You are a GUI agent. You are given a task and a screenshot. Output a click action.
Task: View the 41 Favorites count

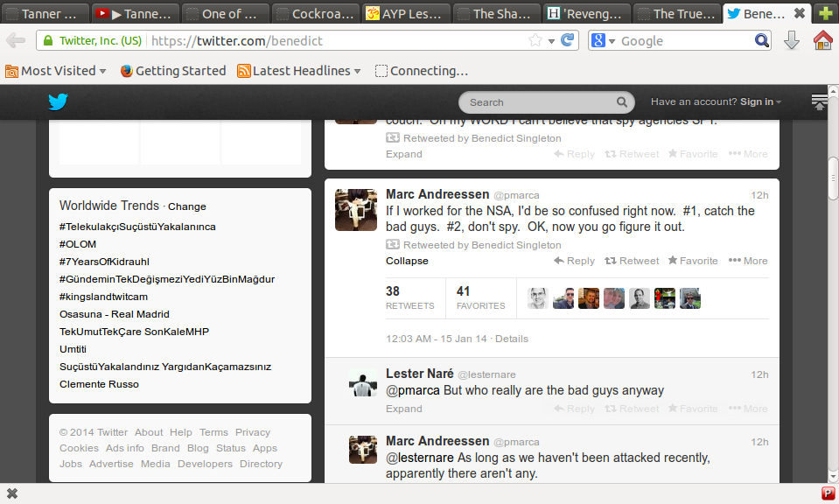point(480,297)
